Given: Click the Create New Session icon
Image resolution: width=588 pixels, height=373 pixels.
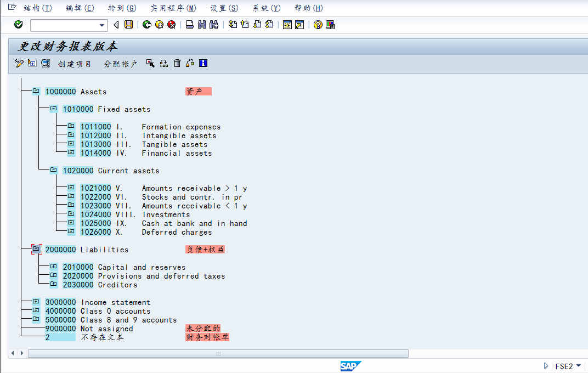Looking at the screenshot, I should tap(287, 25).
